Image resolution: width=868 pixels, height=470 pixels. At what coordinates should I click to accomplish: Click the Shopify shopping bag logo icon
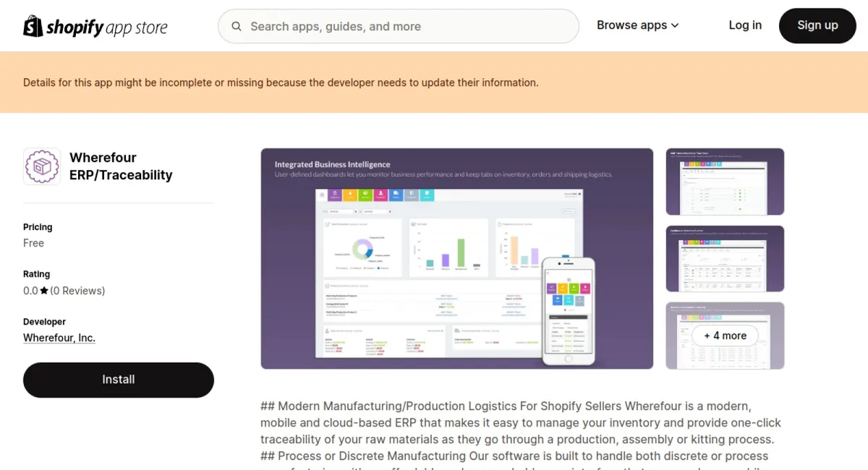(x=33, y=26)
